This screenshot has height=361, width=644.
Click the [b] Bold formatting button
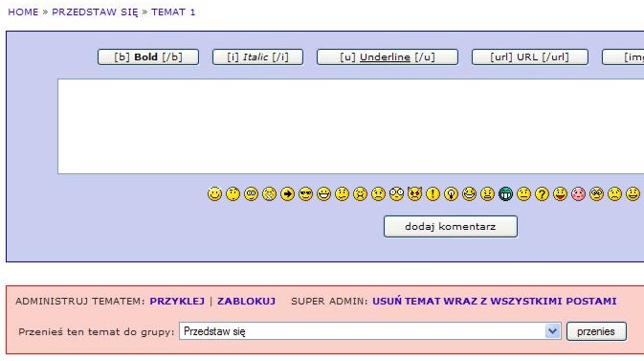tap(148, 57)
